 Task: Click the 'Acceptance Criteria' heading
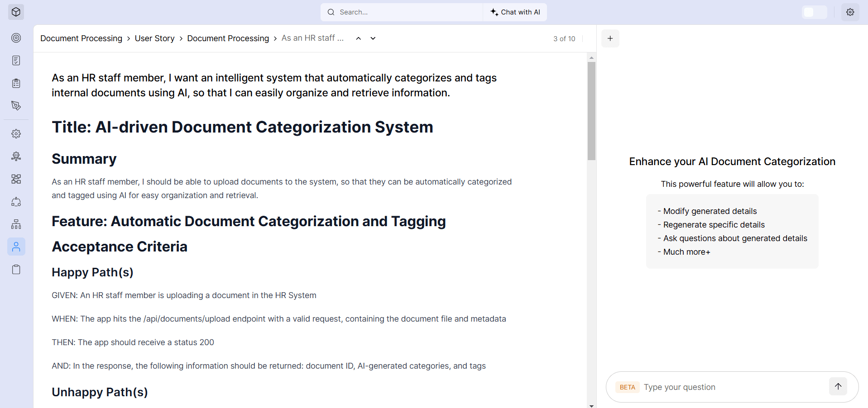click(x=120, y=247)
